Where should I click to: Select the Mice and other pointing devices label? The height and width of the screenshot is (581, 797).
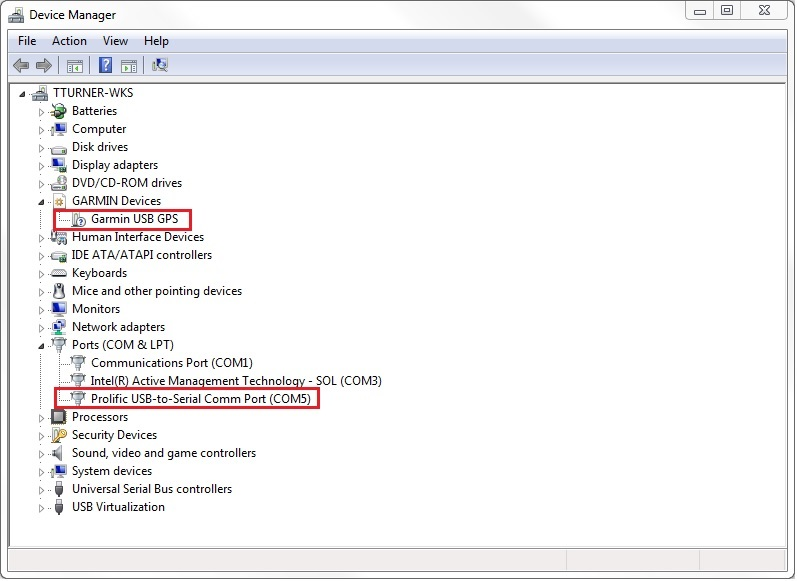[157, 291]
